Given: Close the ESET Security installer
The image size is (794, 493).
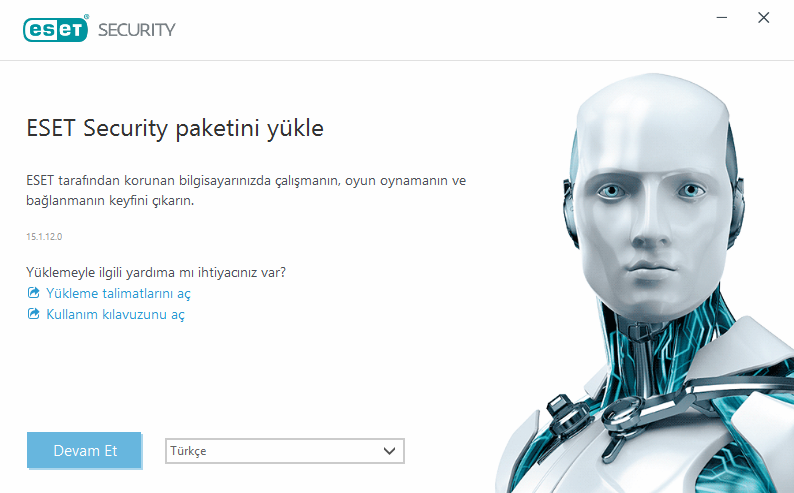Looking at the screenshot, I should [x=764, y=18].
